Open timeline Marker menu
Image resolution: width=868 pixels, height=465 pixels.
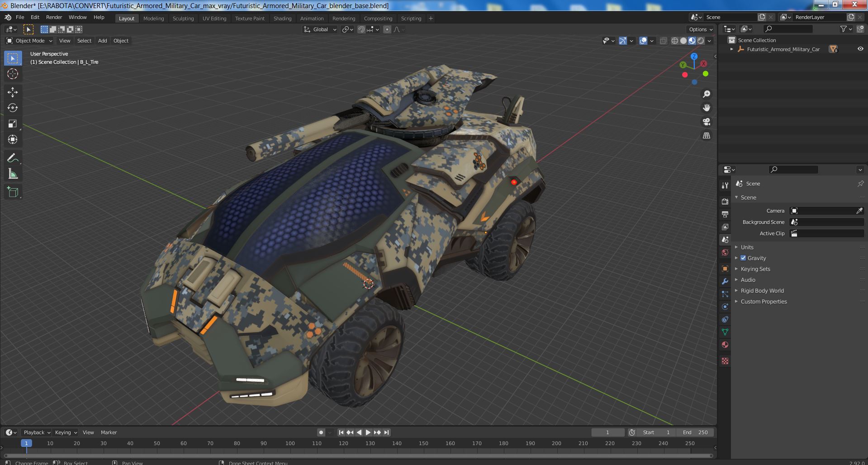click(109, 432)
